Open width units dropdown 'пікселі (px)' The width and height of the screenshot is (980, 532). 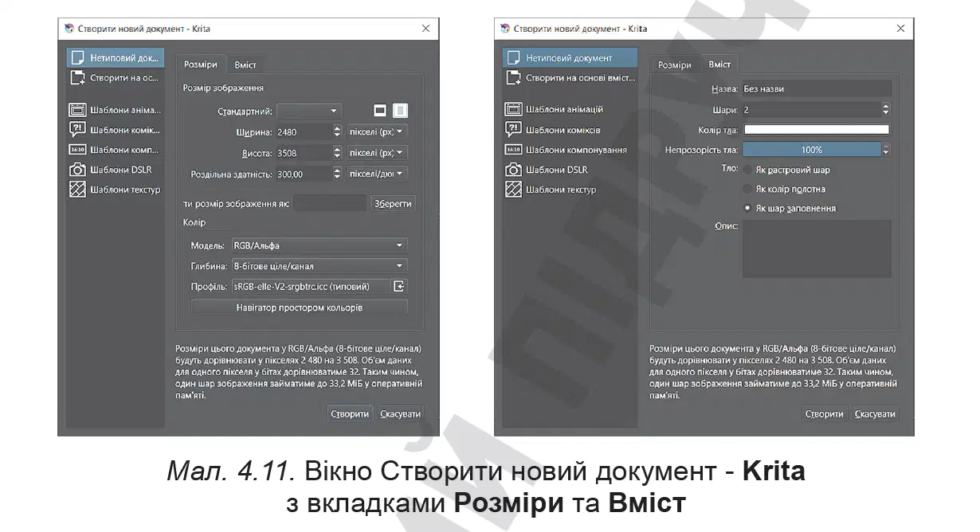[x=378, y=131]
